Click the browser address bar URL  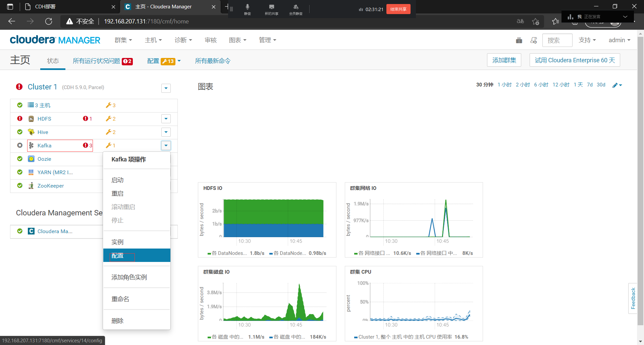(146, 21)
